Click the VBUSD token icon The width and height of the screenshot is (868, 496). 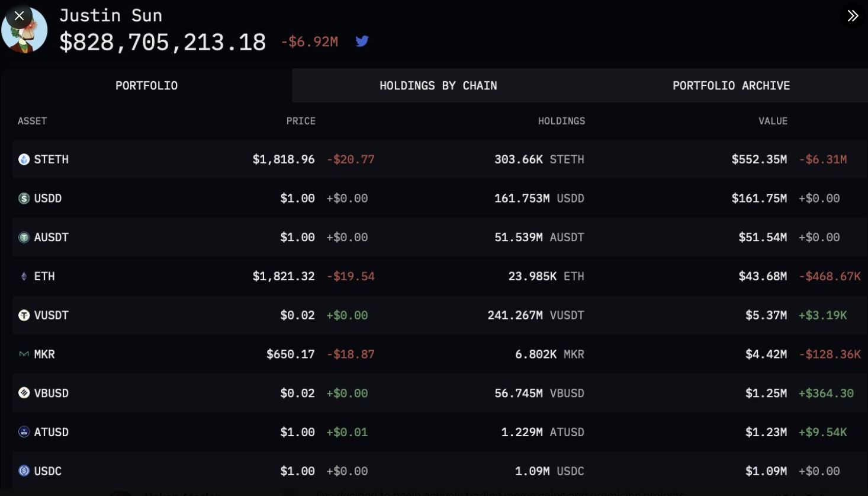pyautogui.click(x=24, y=393)
